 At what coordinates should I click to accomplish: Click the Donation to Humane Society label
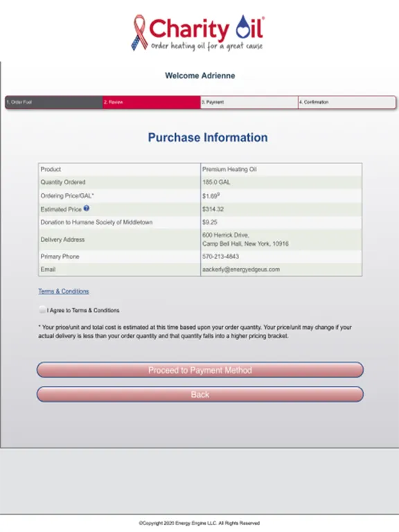[96, 222]
